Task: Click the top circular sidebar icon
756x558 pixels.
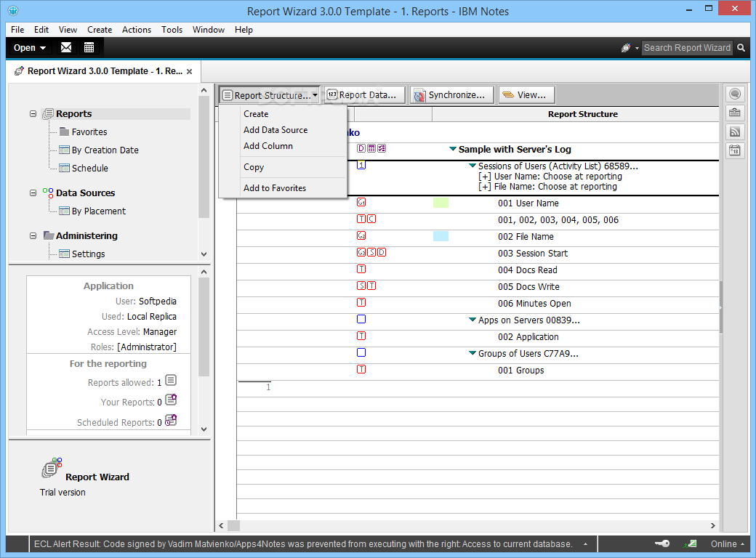Action: [x=735, y=94]
